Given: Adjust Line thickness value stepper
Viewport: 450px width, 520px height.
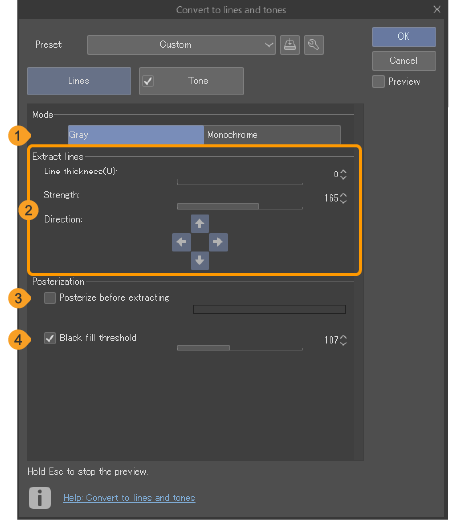Looking at the screenshot, I should [343, 174].
